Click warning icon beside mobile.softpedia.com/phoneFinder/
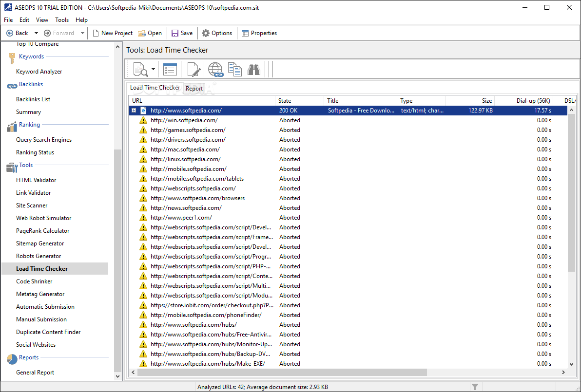 pyautogui.click(x=143, y=315)
